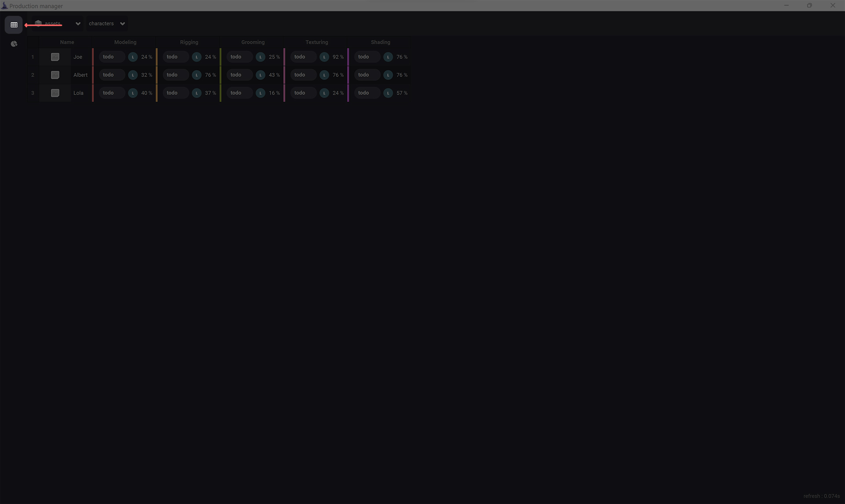
Task: Select row number 3 header
Action: (x=33, y=93)
